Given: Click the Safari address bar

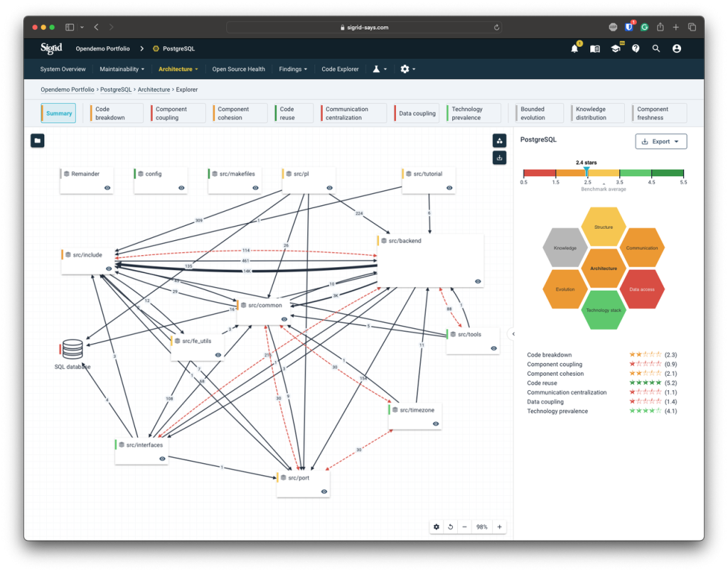Looking at the screenshot, I should (x=364, y=28).
